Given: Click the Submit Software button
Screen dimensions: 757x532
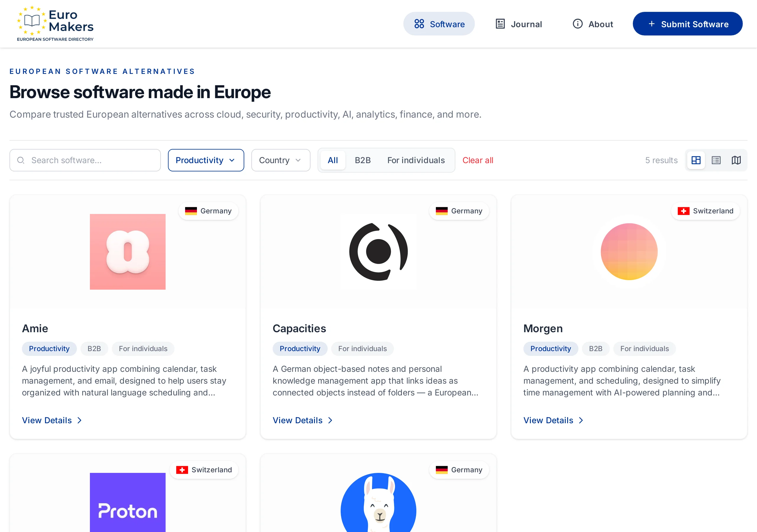Looking at the screenshot, I should point(688,24).
